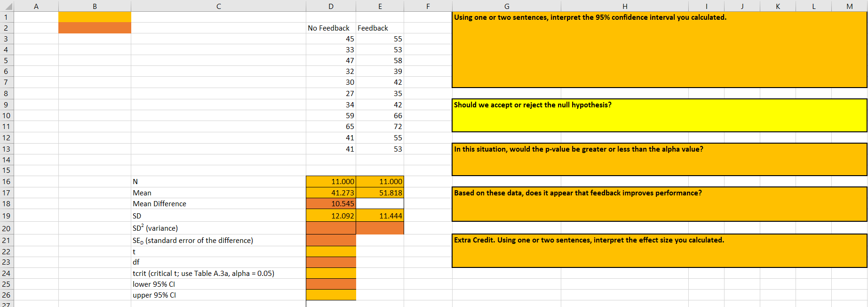Select the lower 95% CI input cell
The width and height of the screenshot is (868, 307).
click(x=331, y=284)
